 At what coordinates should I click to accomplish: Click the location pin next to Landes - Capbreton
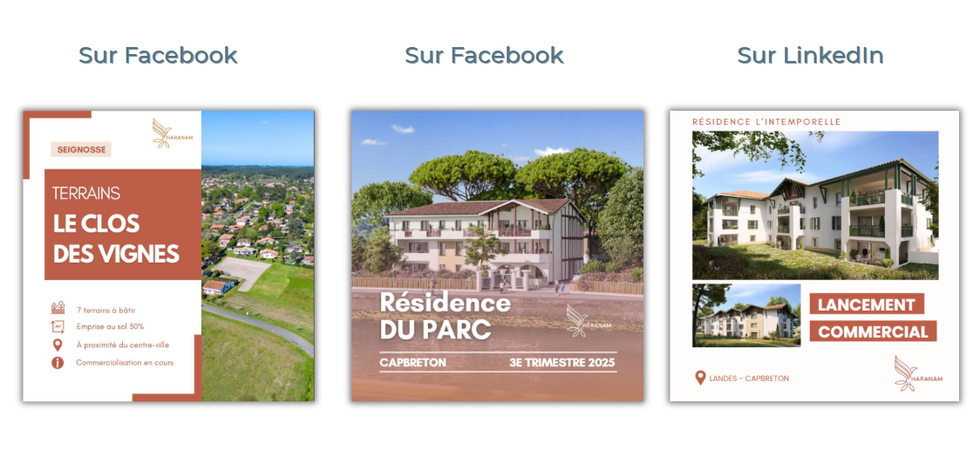(x=701, y=378)
